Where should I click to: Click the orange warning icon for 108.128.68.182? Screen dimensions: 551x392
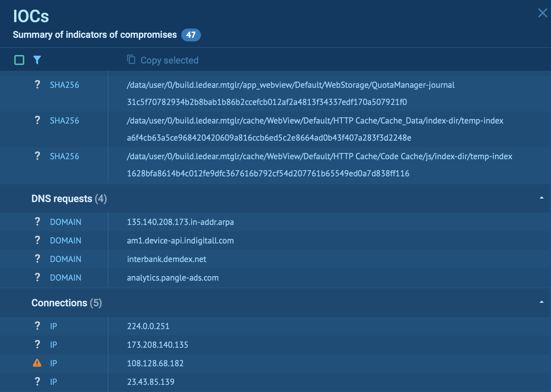click(x=37, y=363)
